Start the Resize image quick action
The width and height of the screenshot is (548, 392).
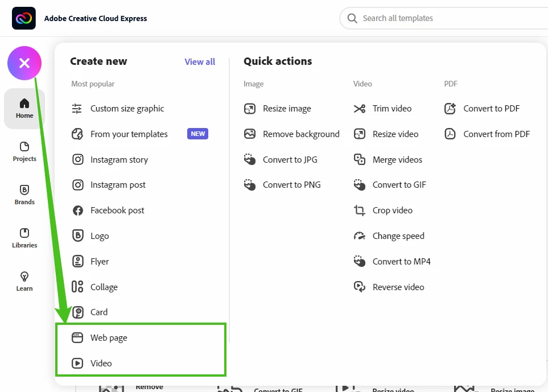click(x=287, y=109)
